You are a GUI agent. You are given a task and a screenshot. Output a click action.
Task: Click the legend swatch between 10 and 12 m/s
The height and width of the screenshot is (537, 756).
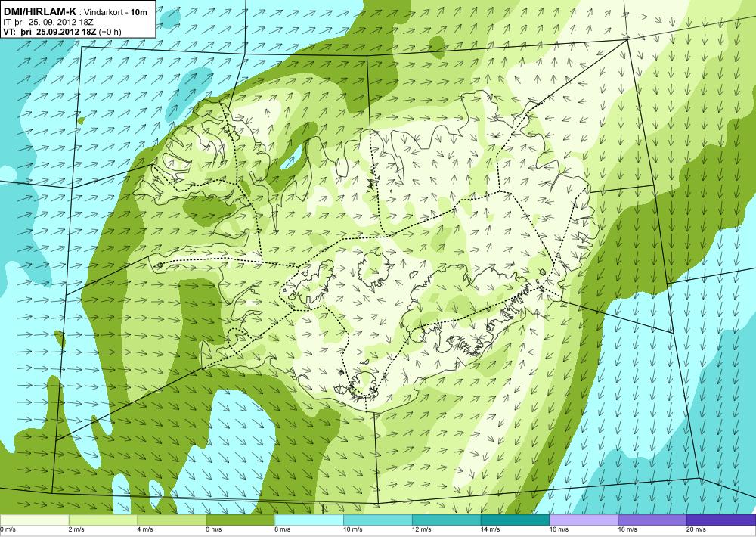click(377, 520)
